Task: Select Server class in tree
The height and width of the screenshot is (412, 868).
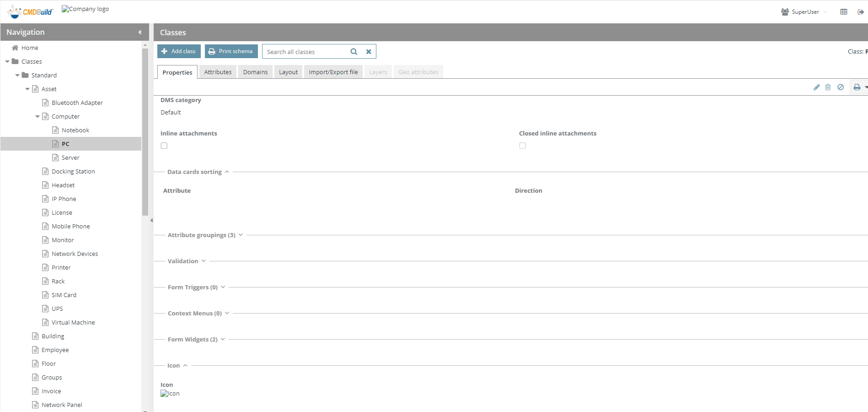Action: (x=70, y=157)
